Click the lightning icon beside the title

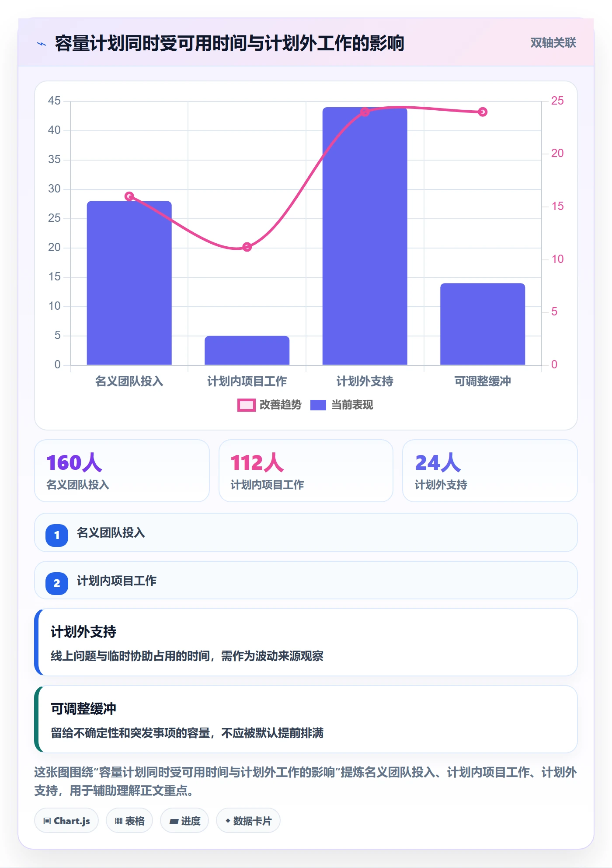pyautogui.click(x=42, y=44)
